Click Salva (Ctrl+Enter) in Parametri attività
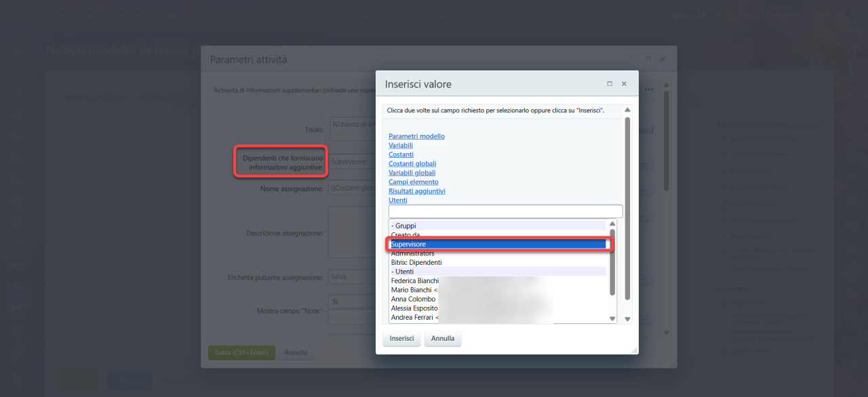Screen dimensions: 868x397 pos(241,352)
